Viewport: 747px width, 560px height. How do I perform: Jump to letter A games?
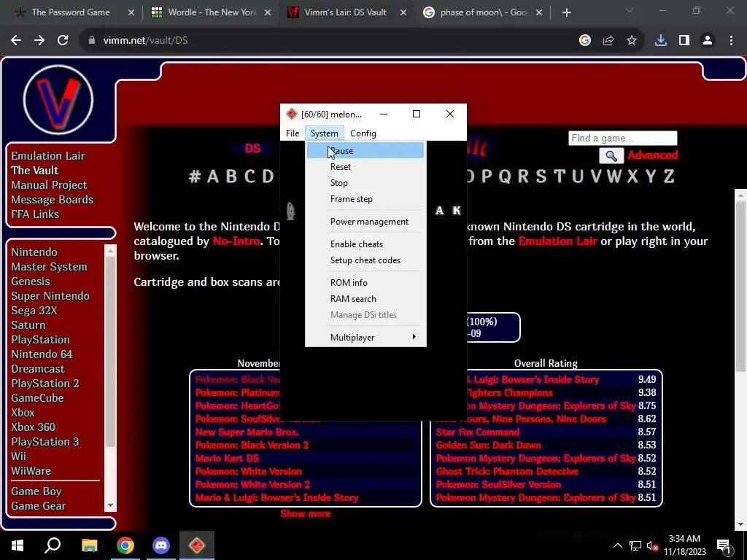(x=213, y=176)
